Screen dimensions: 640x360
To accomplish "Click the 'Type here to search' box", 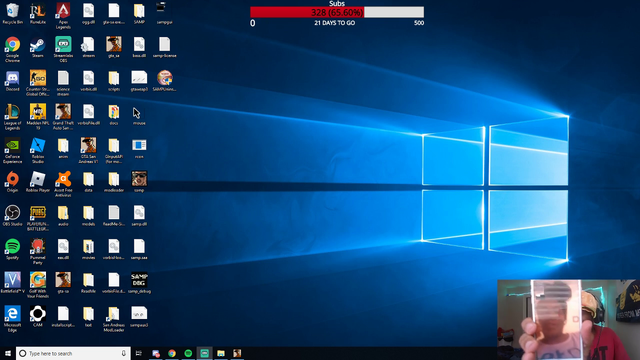I will (73, 353).
